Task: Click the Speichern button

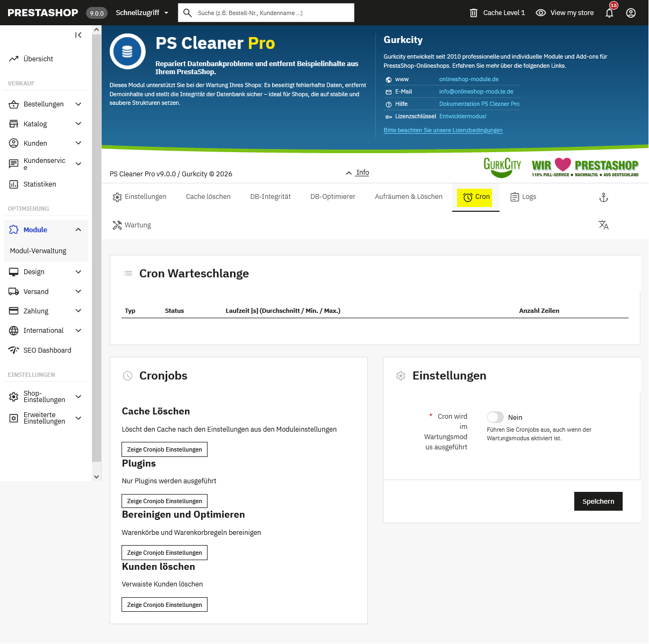Action: point(598,502)
